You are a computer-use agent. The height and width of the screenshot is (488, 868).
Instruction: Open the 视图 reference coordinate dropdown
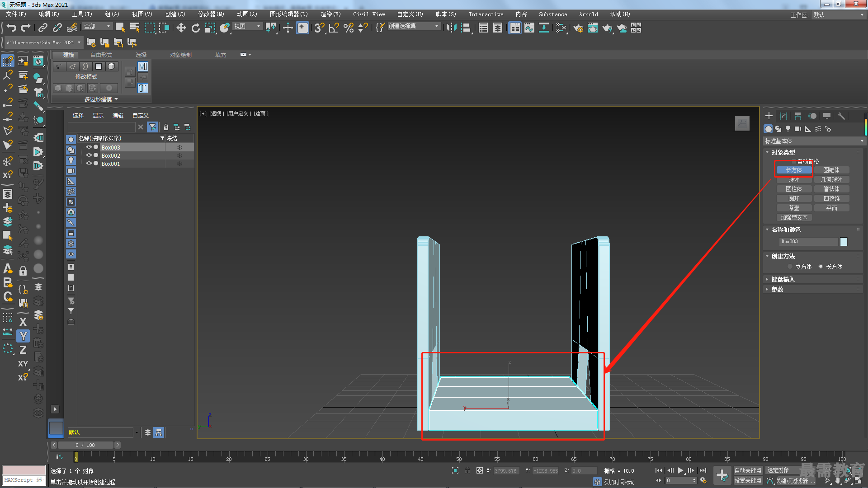click(x=247, y=27)
